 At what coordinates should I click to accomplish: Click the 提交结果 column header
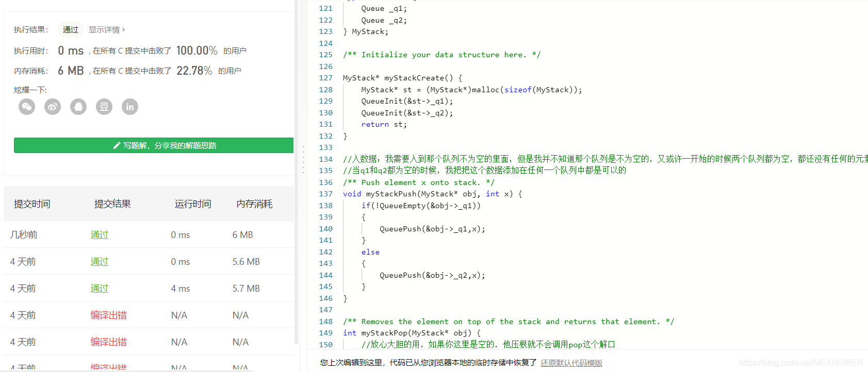112,204
